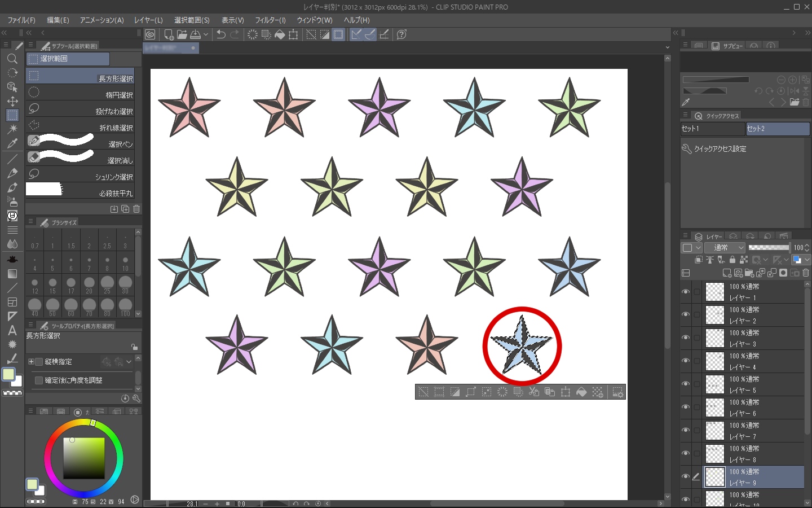Enable 確定後に角度を調整 checkbox

[39, 380]
